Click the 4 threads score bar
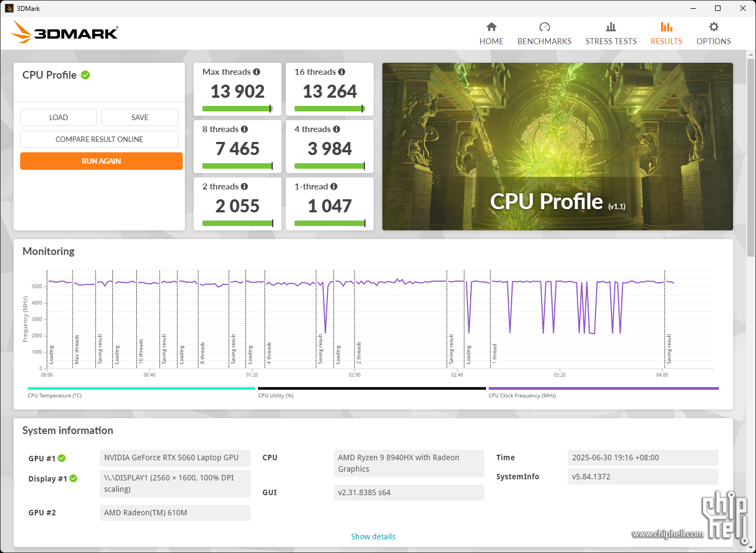This screenshot has width=756, height=553. point(329,166)
